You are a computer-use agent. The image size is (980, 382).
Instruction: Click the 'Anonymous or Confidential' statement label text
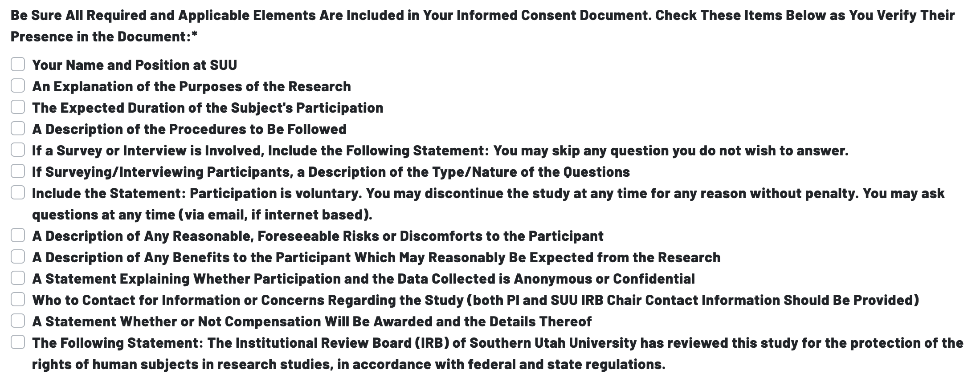pos(363,279)
